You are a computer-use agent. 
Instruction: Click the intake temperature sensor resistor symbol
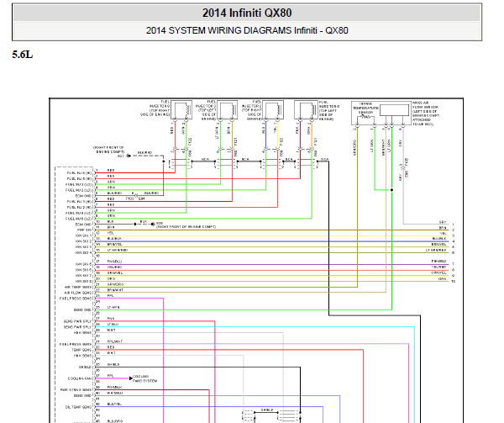(x=365, y=116)
